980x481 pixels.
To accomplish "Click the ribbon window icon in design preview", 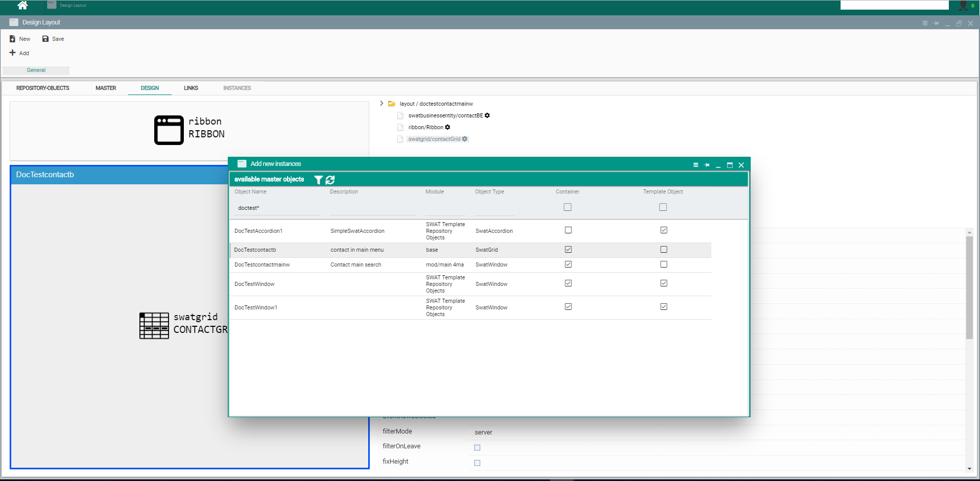I will 169,130.
